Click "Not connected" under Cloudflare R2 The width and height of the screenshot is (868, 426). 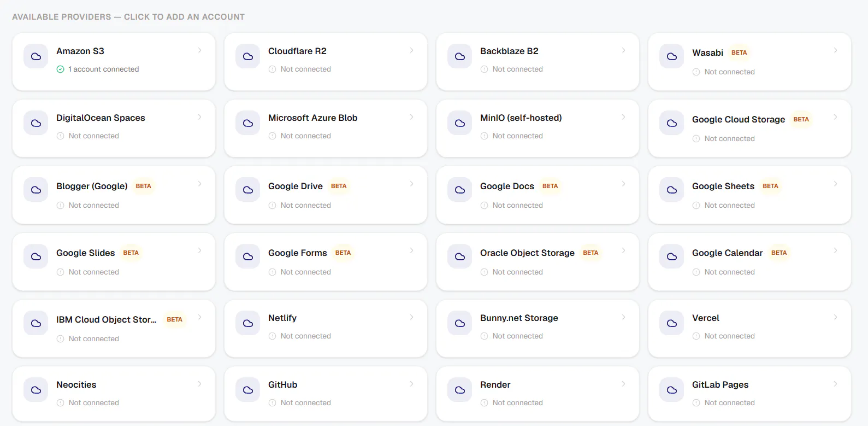coord(306,69)
